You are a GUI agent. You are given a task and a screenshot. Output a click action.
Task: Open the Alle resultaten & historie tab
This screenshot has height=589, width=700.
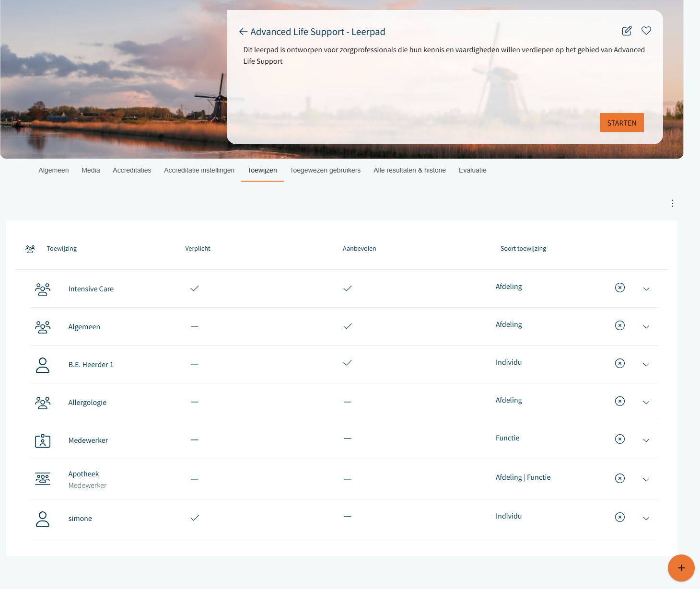(409, 170)
